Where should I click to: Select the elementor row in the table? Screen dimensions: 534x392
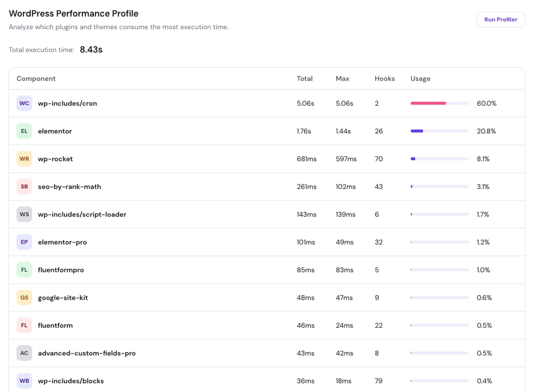204,131
